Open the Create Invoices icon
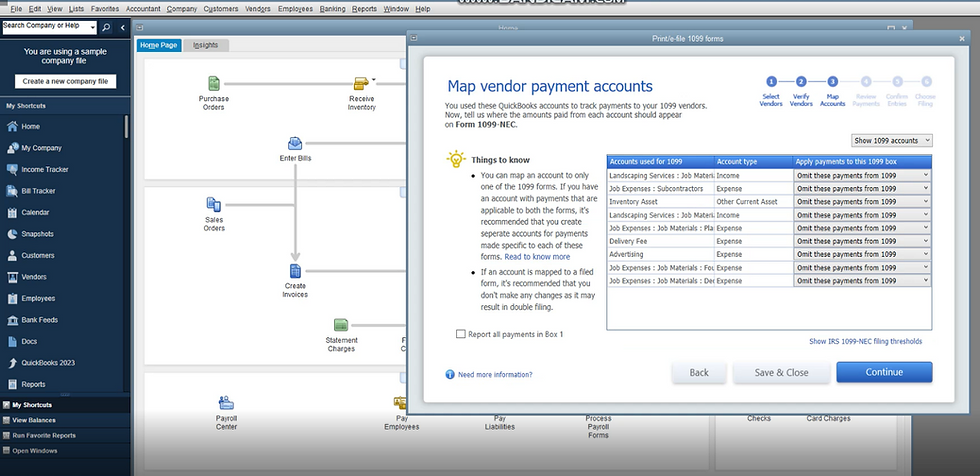 coord(295,271)
